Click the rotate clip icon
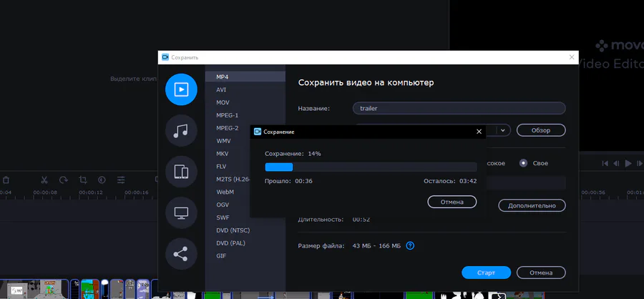 point(64,180)
